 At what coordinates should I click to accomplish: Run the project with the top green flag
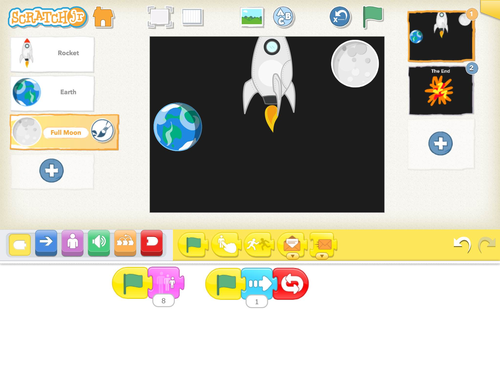click(373, 17)
